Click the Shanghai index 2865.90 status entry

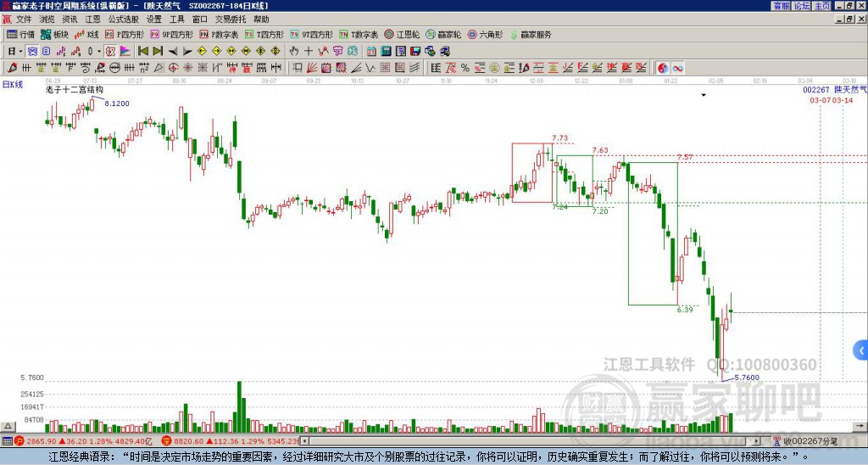[x=84, y=441]
